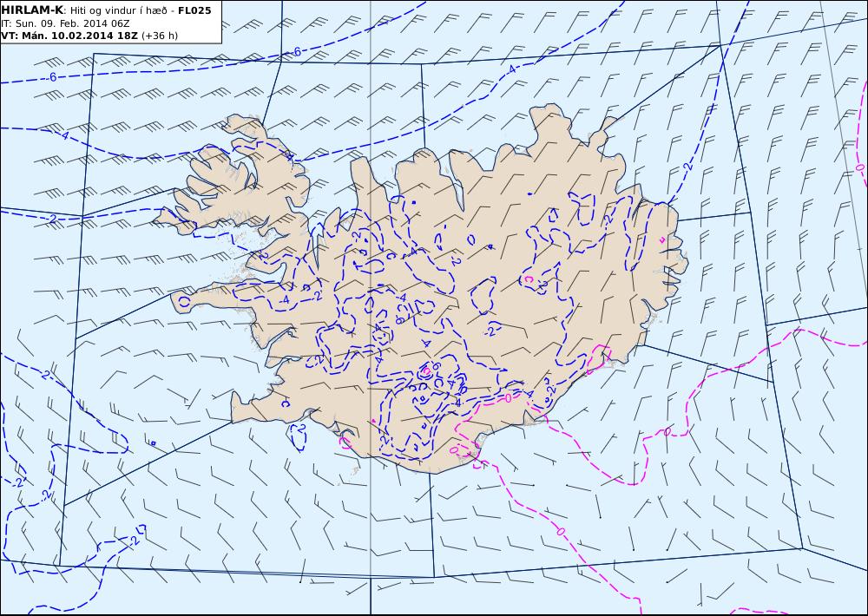Click the HIRLAM-K model name in the title box

[x=32, y=10]
